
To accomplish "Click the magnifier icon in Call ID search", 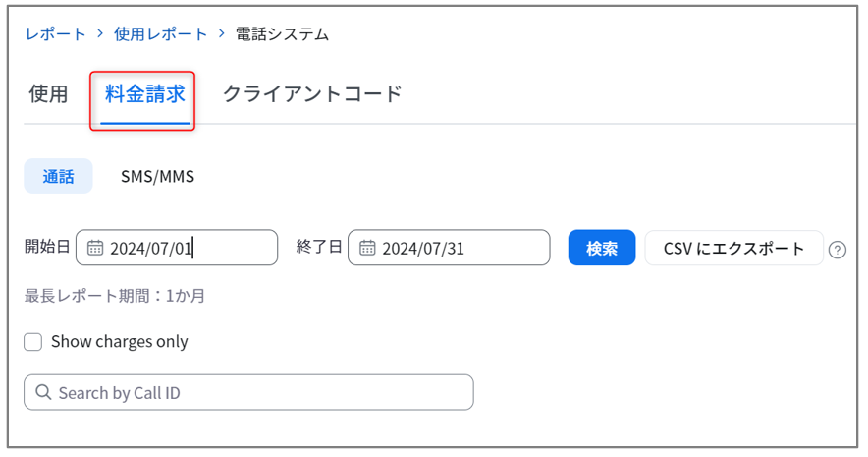I will pyautogui.click(x=43, y=392).
